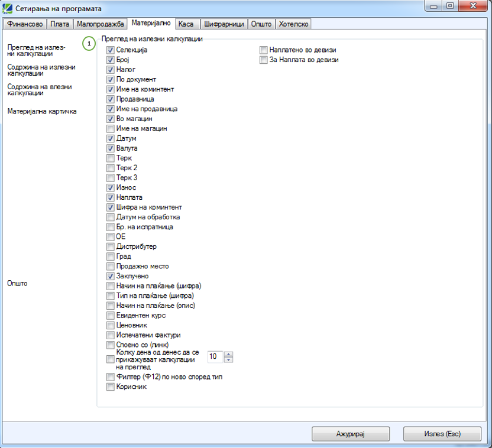
Task: Toggle the Заклучено checkbox
Action: (x=111, y=276)
